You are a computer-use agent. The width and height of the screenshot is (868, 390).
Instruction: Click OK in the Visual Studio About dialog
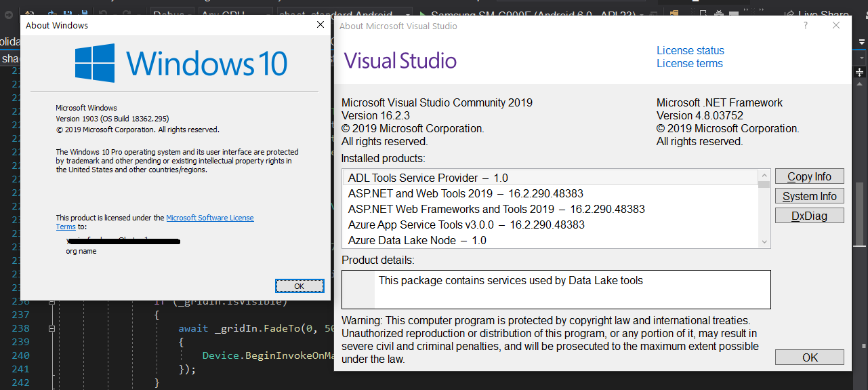(809, 357)
